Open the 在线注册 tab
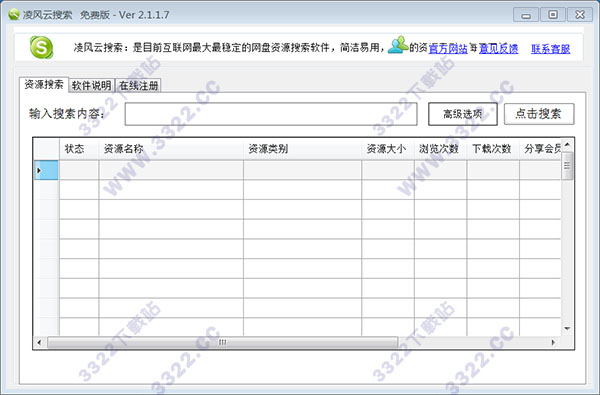This screenshot has width=600, height=395. (138, 85)
